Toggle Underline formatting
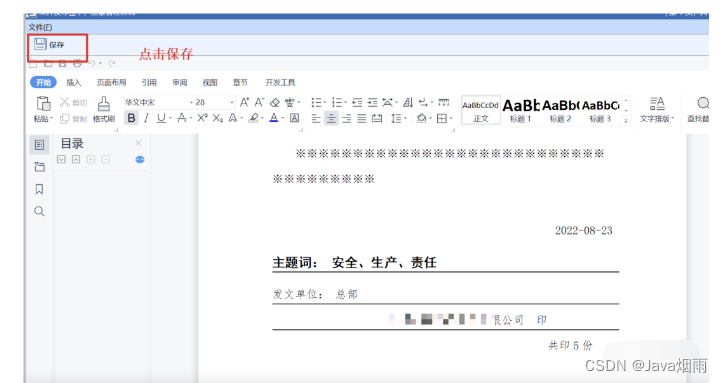This screenshot has height=383, width=723. click(x=161, y=118)
